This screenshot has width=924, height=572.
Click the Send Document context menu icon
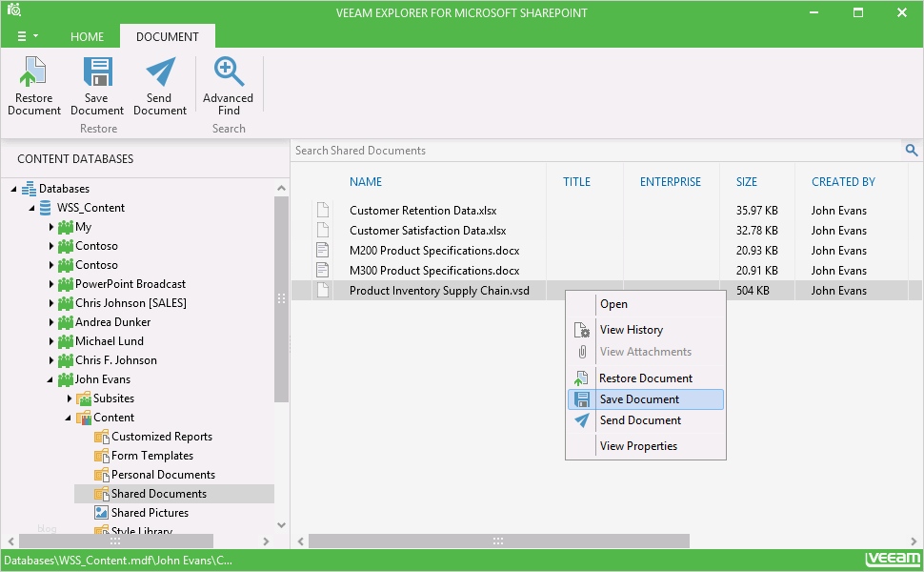pyautogui.click(x=582, y=419)
